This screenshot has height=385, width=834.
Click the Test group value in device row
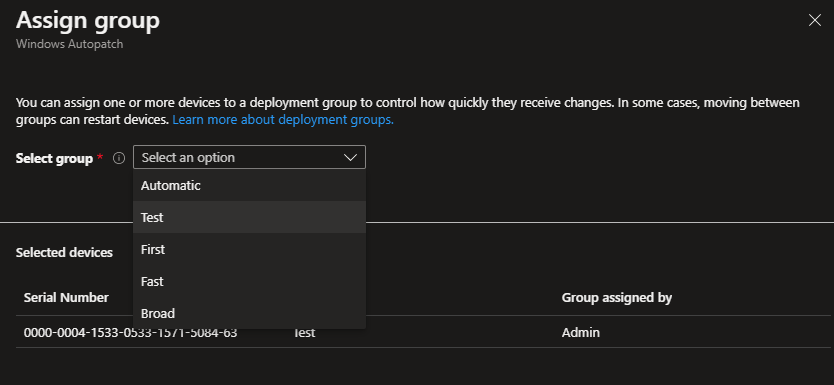click(304, 333)
